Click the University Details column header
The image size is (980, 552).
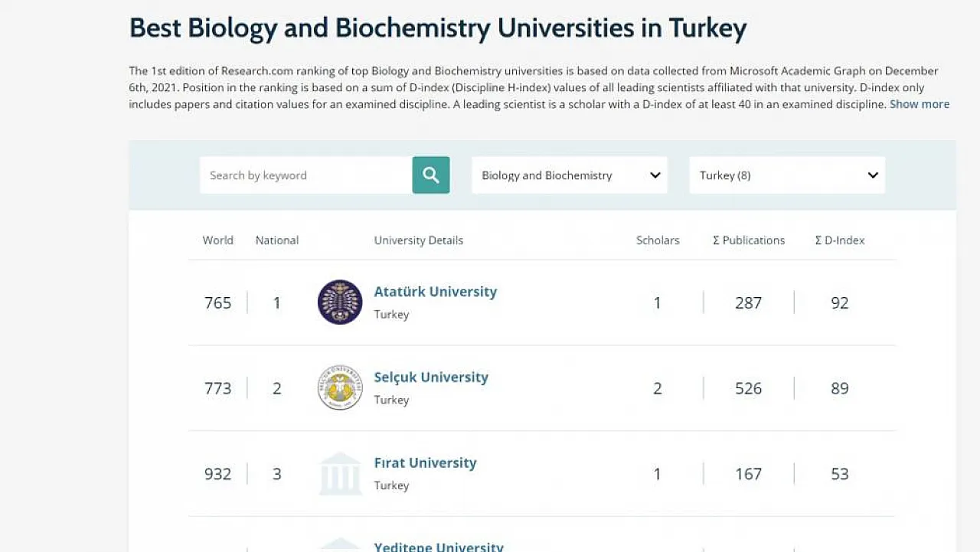[419, 240]
